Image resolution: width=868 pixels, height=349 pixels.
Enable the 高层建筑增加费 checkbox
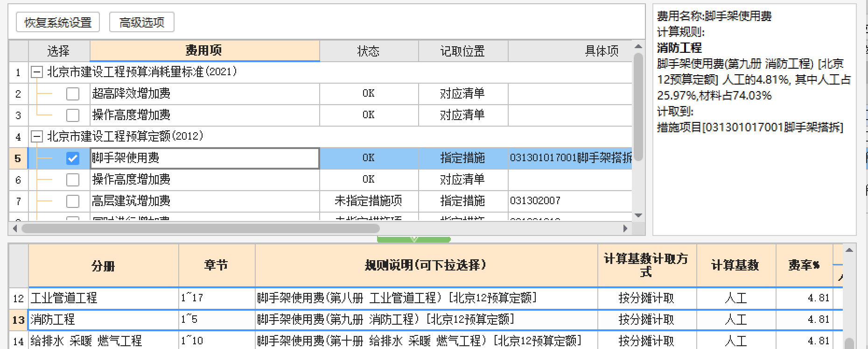[x=73, y=201]
